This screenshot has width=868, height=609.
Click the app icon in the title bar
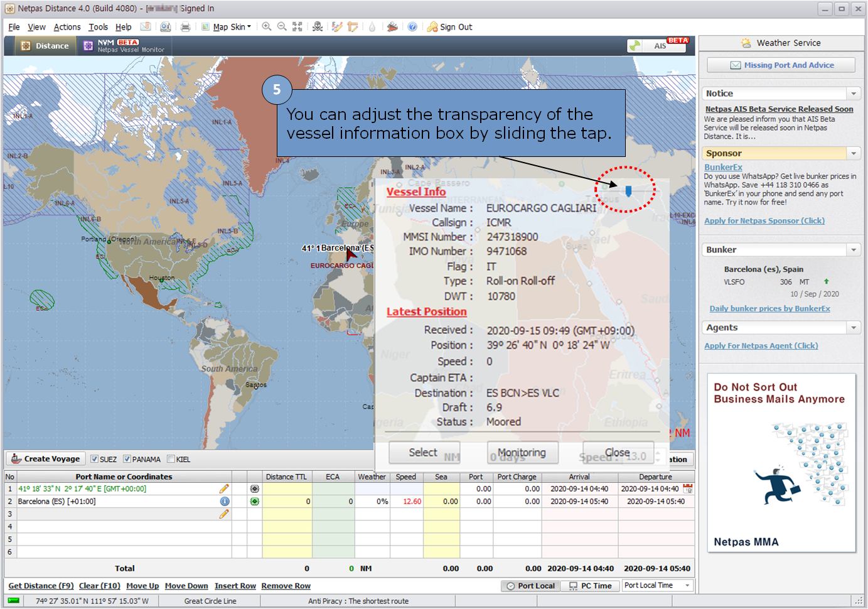tap(9, 8)
